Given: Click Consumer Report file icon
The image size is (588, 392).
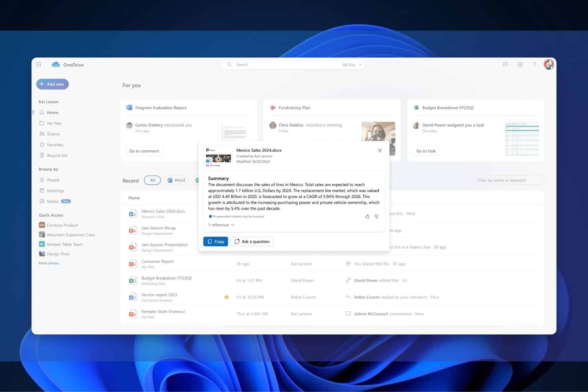Looking at the screenshot, I should pyautogui.click(x=133, y=264).
